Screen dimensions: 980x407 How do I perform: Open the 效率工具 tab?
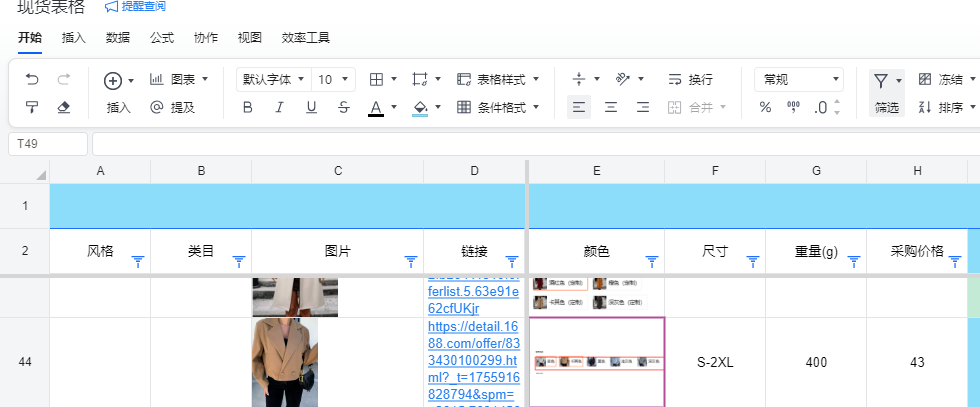point(305,38)
